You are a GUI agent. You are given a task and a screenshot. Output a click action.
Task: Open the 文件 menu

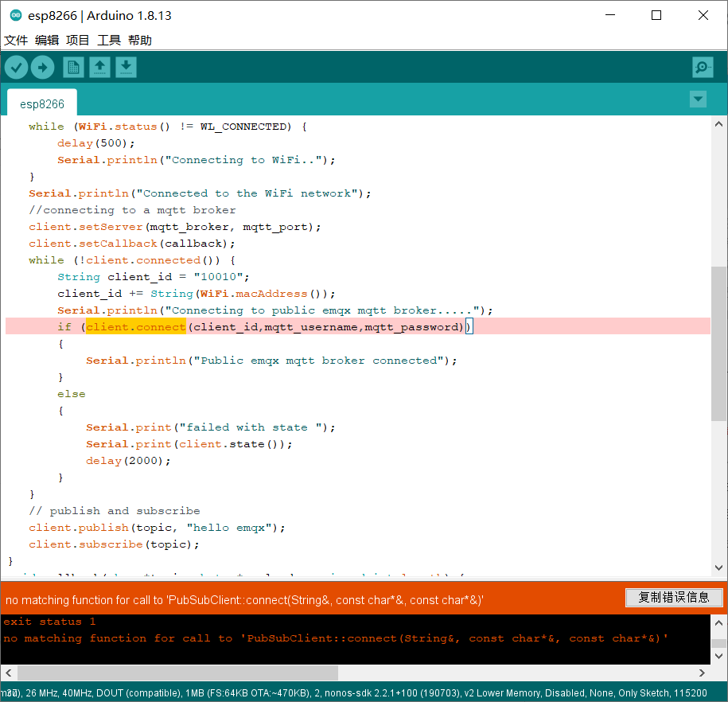coord(16,41)
